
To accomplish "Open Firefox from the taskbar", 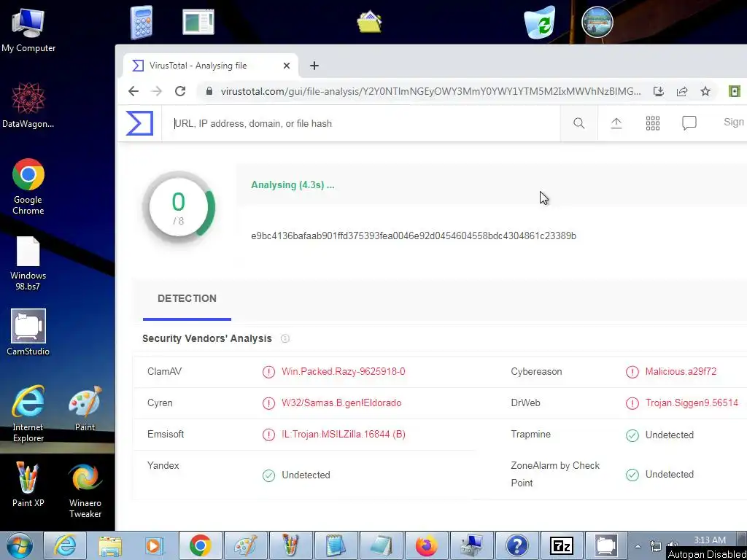I will coord(426,545).
